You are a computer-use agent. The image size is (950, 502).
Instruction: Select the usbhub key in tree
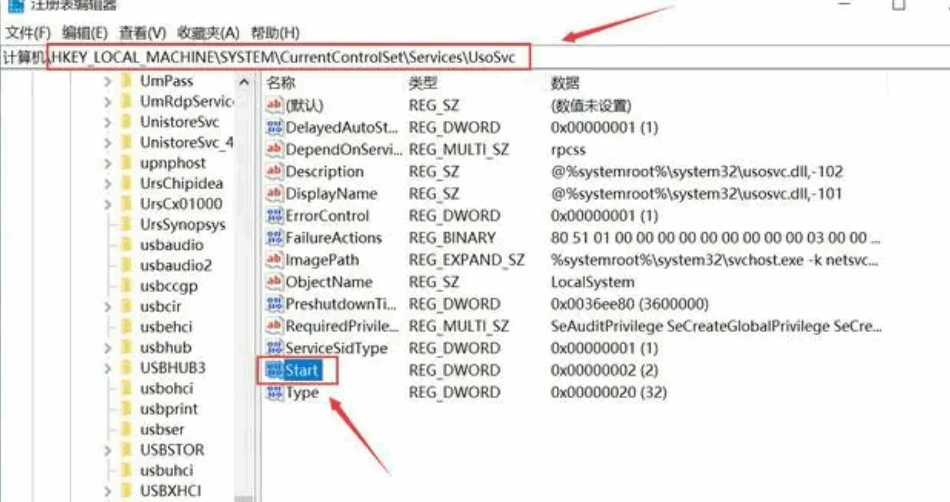click(x=165, y=348)
